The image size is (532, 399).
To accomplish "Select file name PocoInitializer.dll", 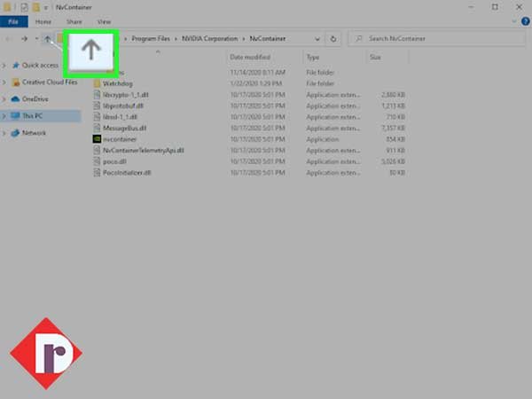I will tap(127, 173).
